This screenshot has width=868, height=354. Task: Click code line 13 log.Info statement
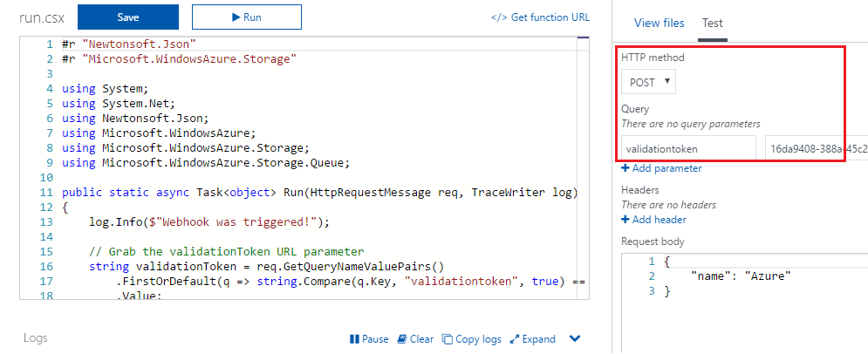pos(209,221)
